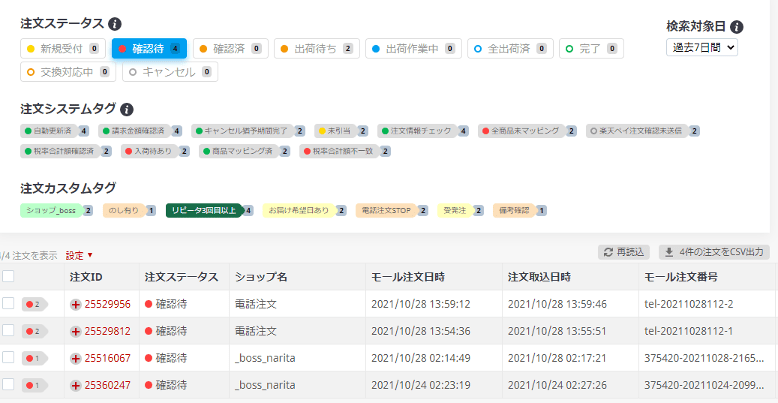The image size is (778, 403).
Task: Filter by 全商品未マッピング system tag
Action: pyautogui.click(x=524, y=131)
